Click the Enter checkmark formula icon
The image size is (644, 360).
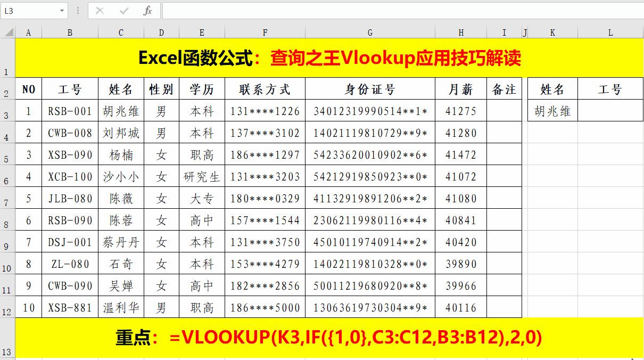[x=124, y=11]
